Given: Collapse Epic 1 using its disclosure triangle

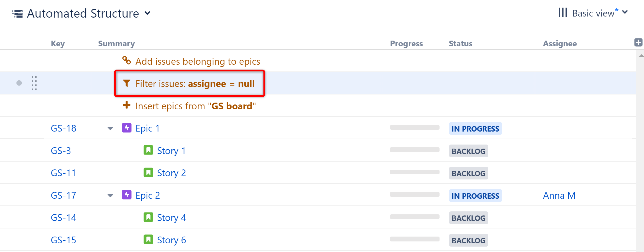Looking at the screenshot, I should (110, 129).
